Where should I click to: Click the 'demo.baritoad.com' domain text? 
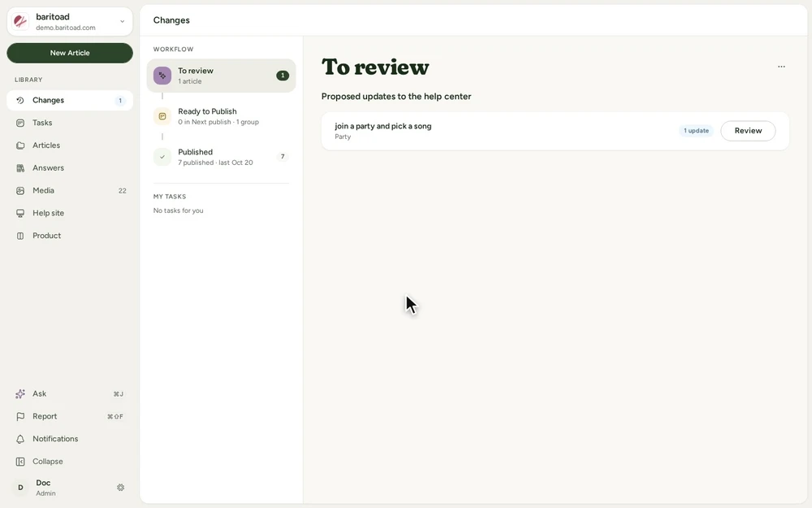pos(66,28)
